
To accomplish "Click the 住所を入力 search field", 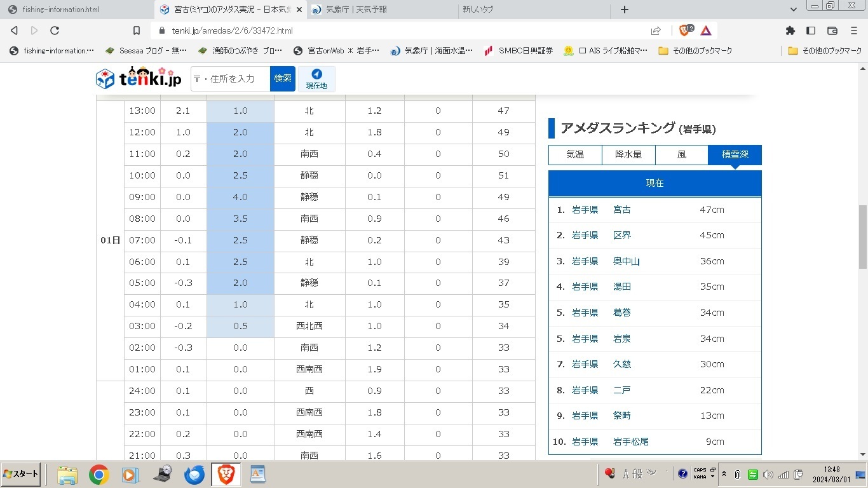I will pos(230,79).
